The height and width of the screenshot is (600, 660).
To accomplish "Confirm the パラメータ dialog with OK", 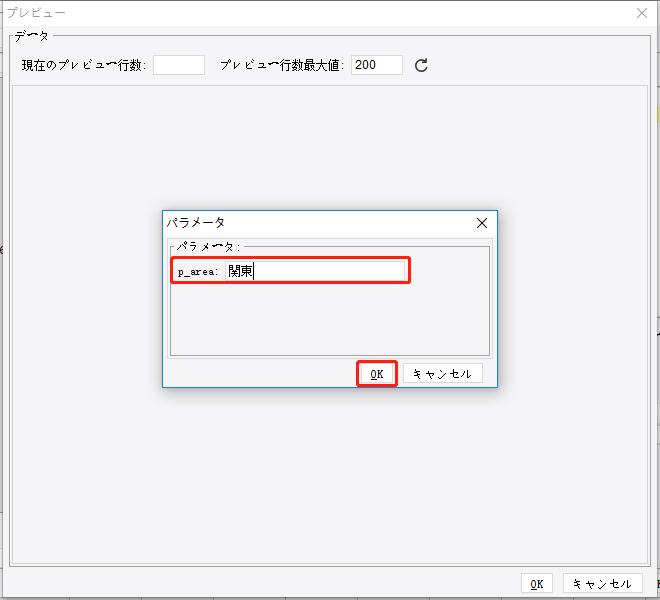I will [x=377, y=373].
